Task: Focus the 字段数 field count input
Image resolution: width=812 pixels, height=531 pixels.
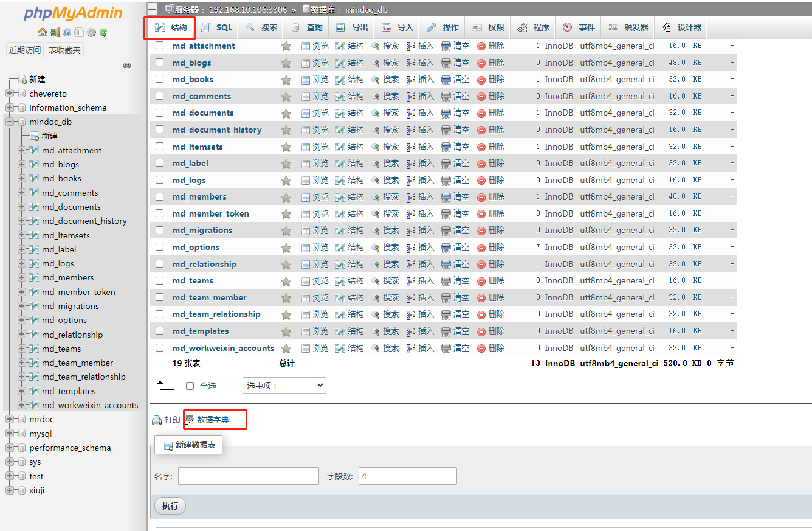Action: (x=408, y=476)
